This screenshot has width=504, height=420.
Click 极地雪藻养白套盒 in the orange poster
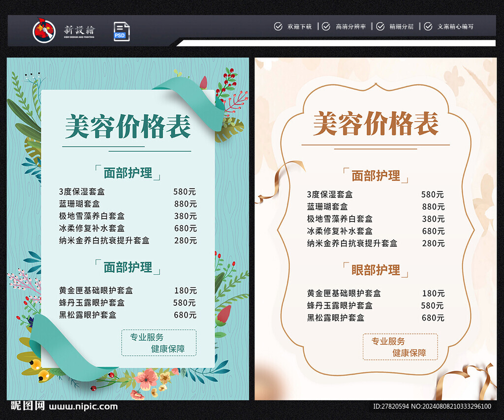pos(340,219)
